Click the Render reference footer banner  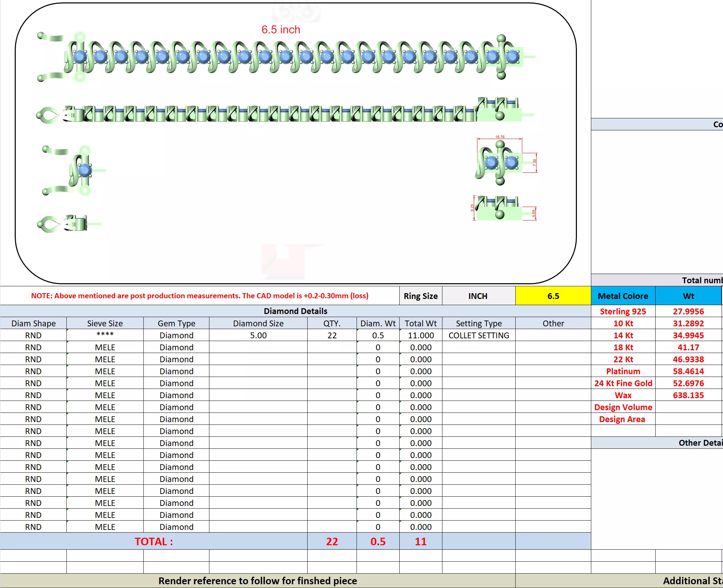[x=257, y=580]
